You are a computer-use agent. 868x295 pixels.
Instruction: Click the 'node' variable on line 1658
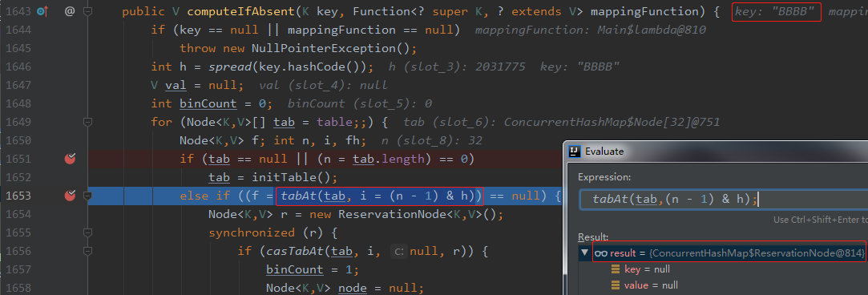pyautogui.click(x=352, y=288)
